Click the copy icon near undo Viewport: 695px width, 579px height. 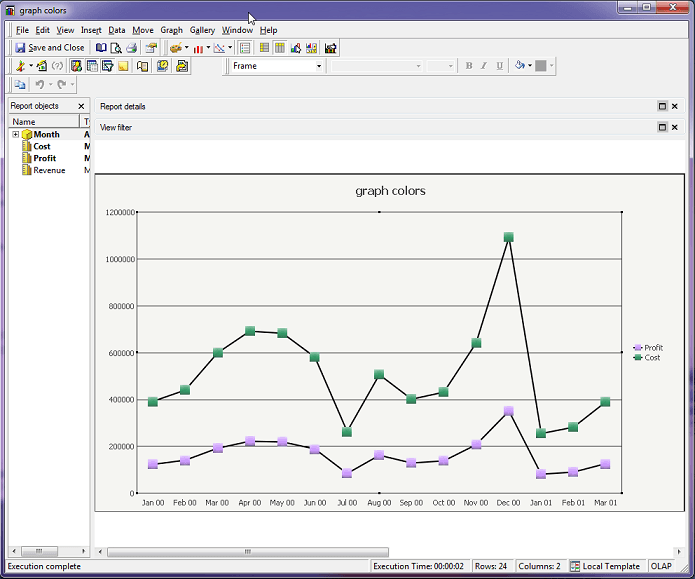[20, 85]
